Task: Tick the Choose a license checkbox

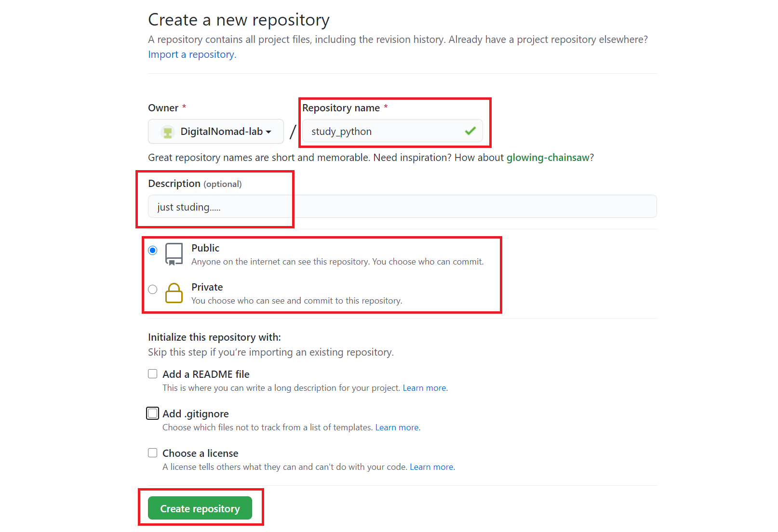Action: [x=153, y=453]
